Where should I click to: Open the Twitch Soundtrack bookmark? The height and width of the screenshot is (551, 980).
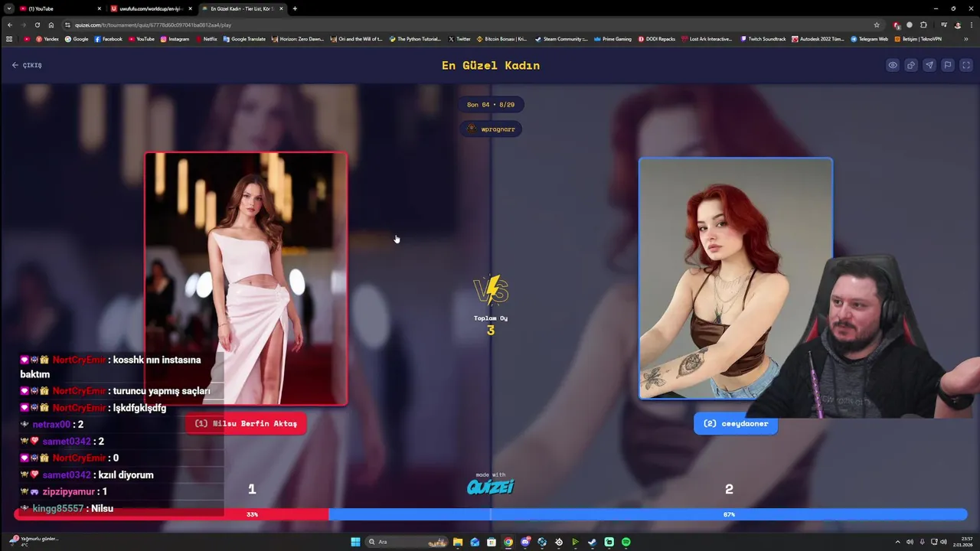tap(763, 39)
